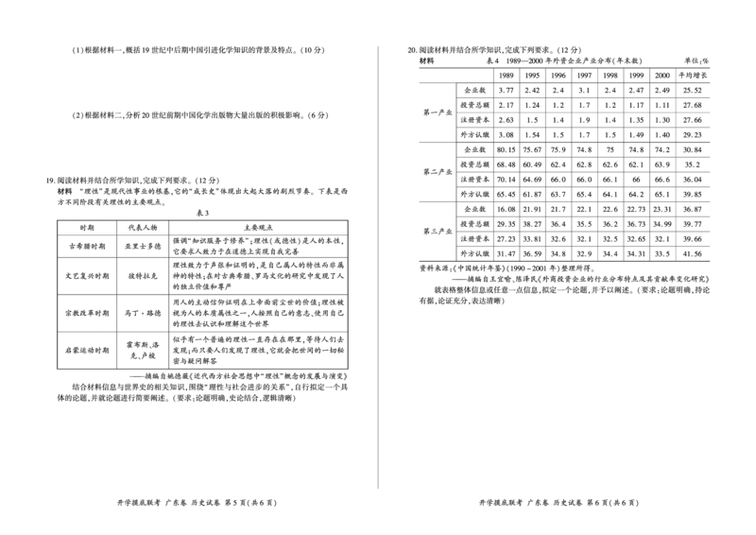Viewport: 756px width, 535px height.
Task: Click the wide third column header in left table
Action: click(x=257, y=227)
